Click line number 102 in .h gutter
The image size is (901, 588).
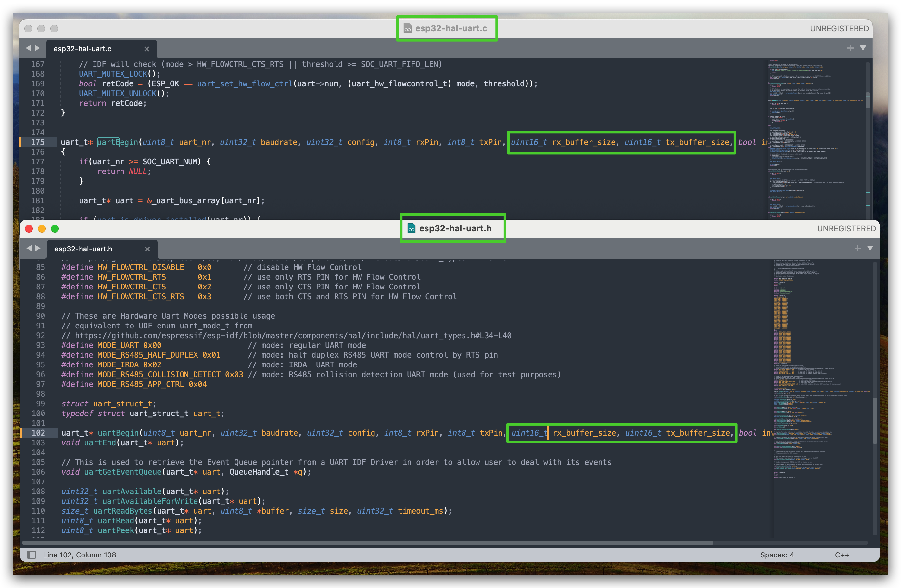pos(38,433)
